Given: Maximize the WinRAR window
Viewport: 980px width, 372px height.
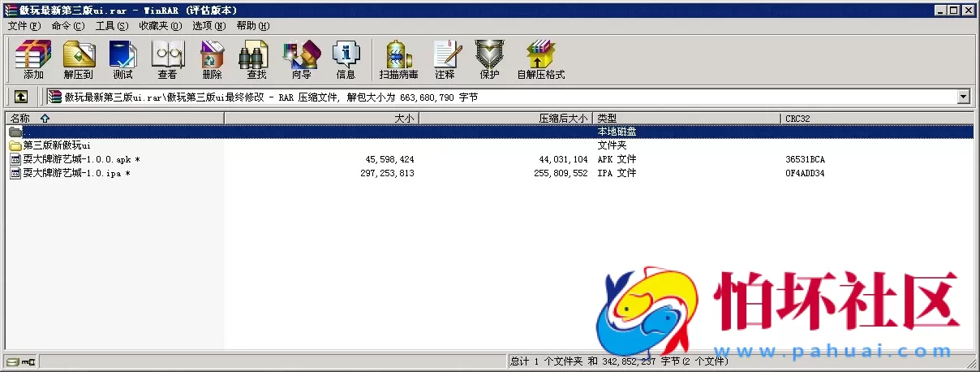Looking at the screenshot, I should pyautogui.click(x=953, y=10).
